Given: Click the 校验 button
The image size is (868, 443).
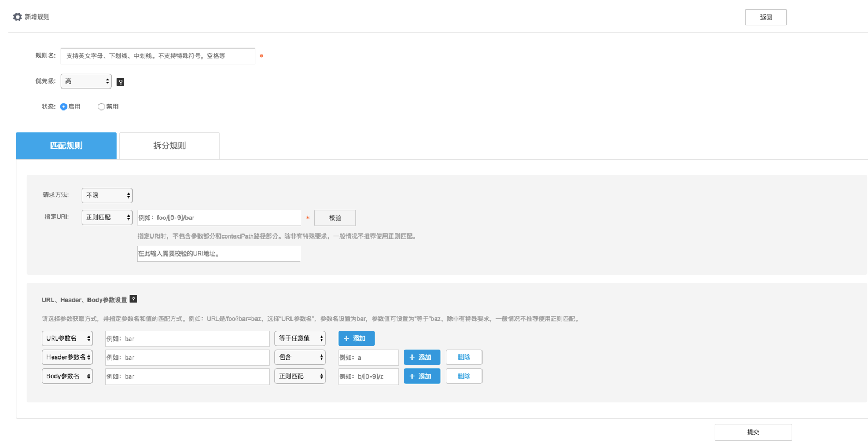Looking at the screenshot, I should [x=335, y=218].
